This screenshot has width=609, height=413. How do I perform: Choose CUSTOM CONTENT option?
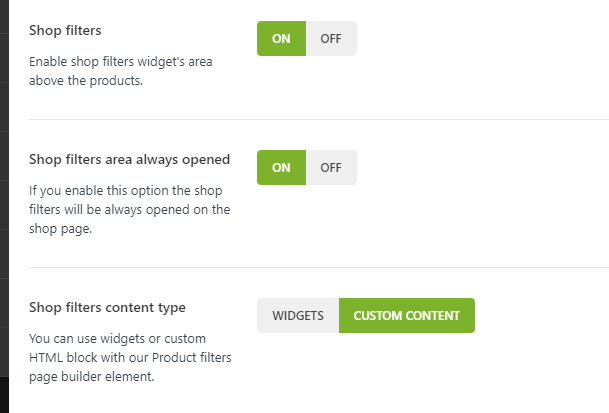click(406, 315)
